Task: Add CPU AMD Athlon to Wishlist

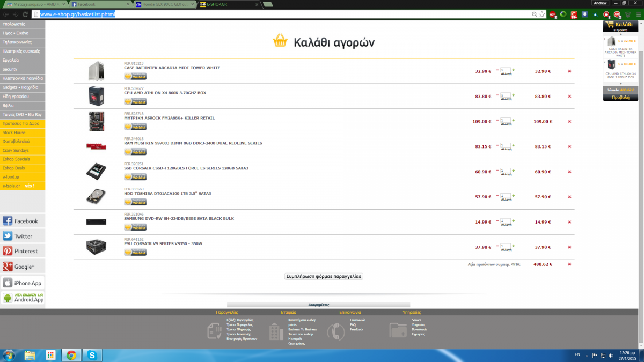Action: (135, 101)
